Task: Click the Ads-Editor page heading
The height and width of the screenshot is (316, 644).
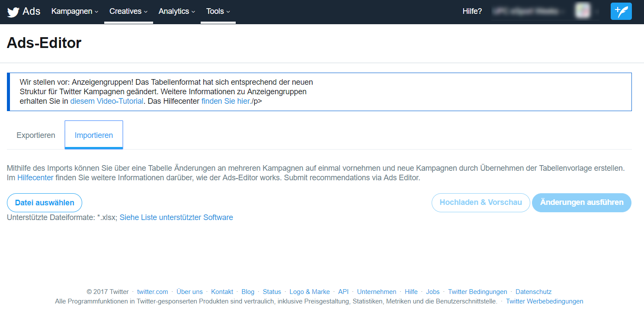Action: coord(44,43)
